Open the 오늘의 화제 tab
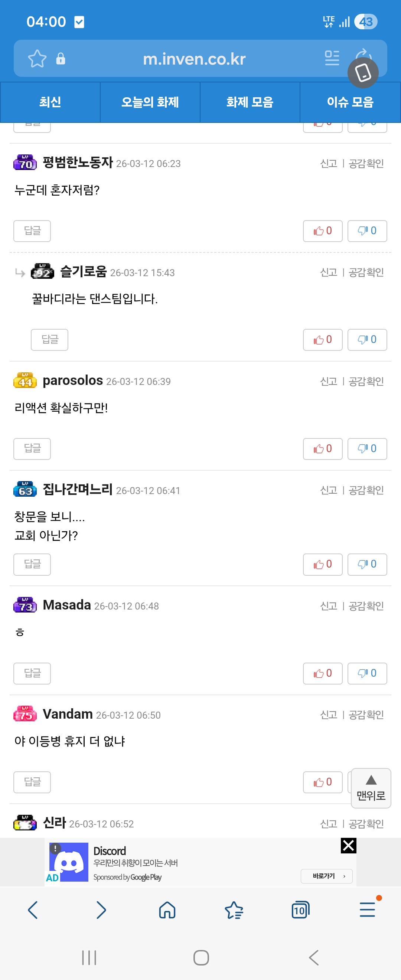 (x=150, y=102)
